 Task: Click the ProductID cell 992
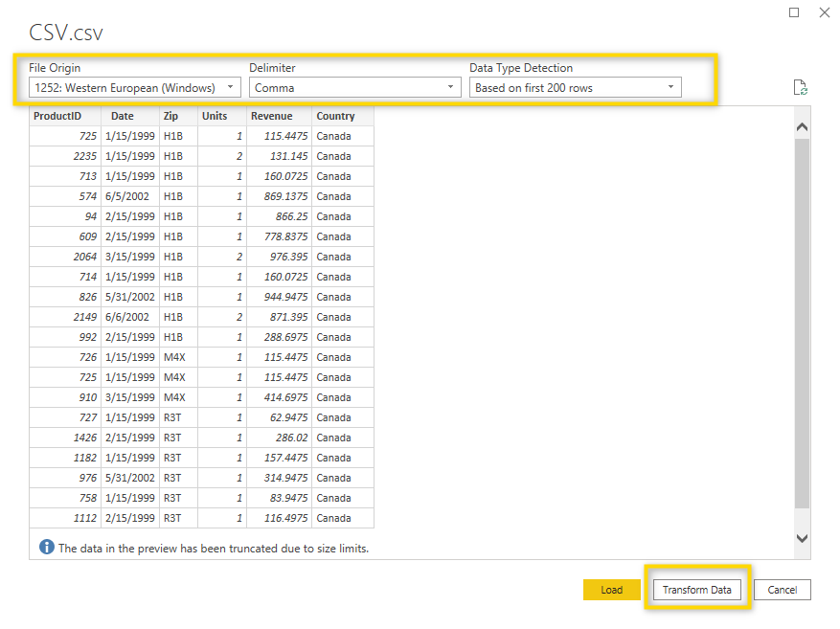pyautogui.click(x=65, y=337)
